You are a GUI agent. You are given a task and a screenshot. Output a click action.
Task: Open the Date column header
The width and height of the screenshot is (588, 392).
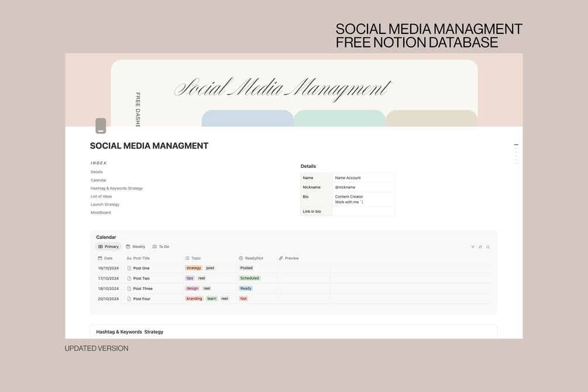tap(105, 258)
